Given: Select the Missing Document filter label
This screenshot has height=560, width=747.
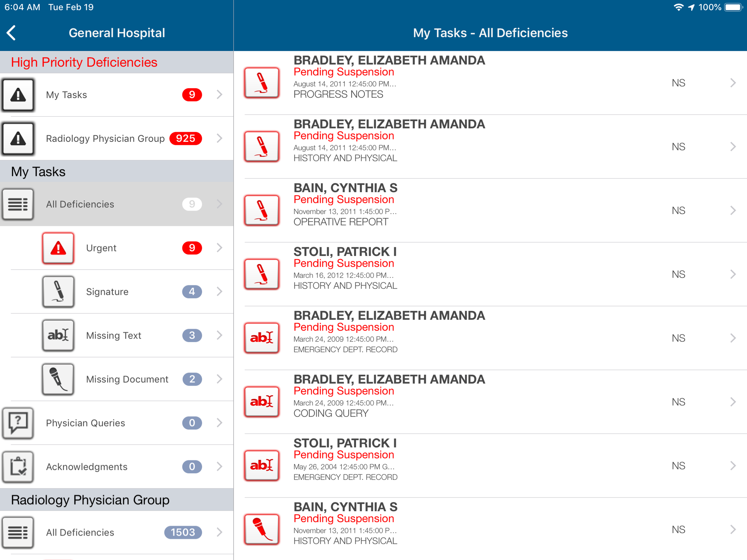Looking at the screenshot, I should point(127,379).
